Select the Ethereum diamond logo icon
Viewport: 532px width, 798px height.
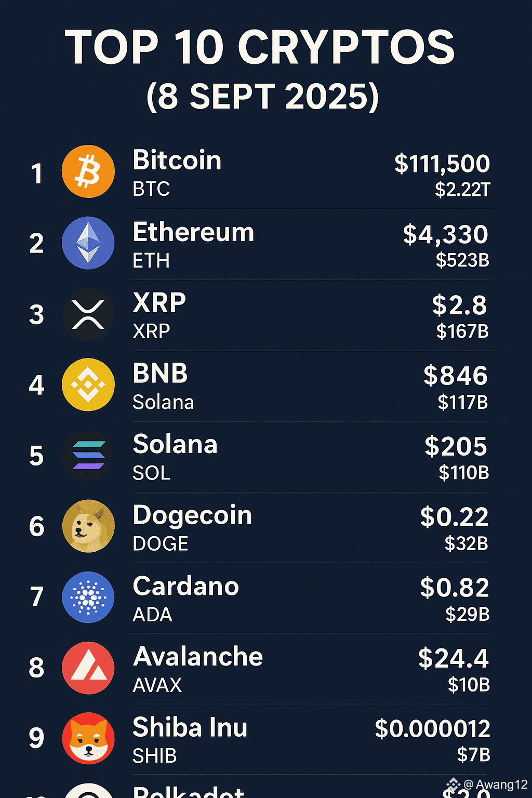(88, 243)
